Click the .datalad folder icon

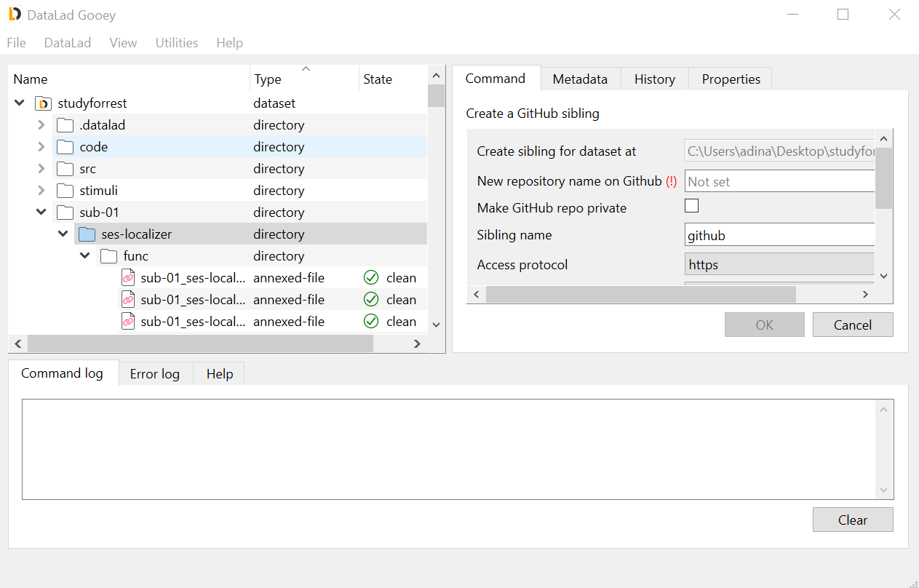click(x=65, y=125)
